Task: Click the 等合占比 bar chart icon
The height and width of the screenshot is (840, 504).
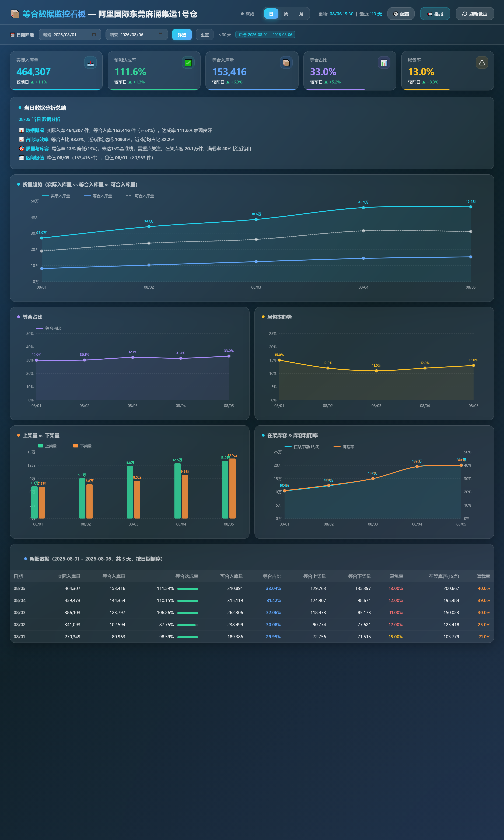Action: point(384,63)
